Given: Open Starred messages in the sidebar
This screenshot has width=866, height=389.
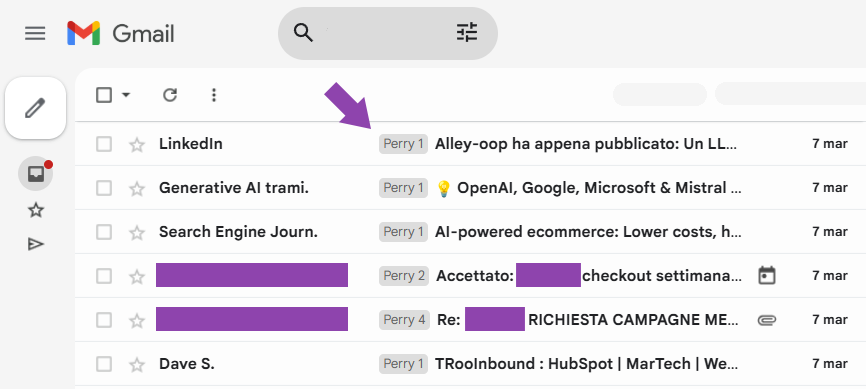Looking at the screenshot, I should [36, 210].
